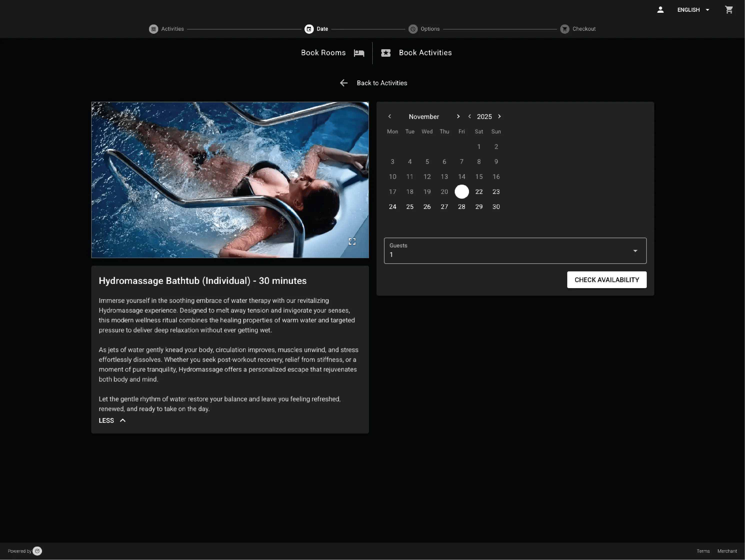The image size is (745, 560).
Task: Go to next month after November
Action: (458, 116)
